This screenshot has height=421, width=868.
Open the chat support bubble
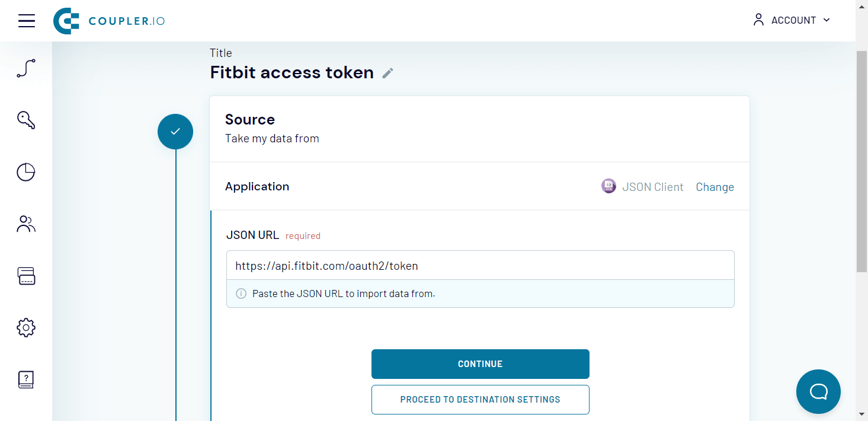point(818,391)
